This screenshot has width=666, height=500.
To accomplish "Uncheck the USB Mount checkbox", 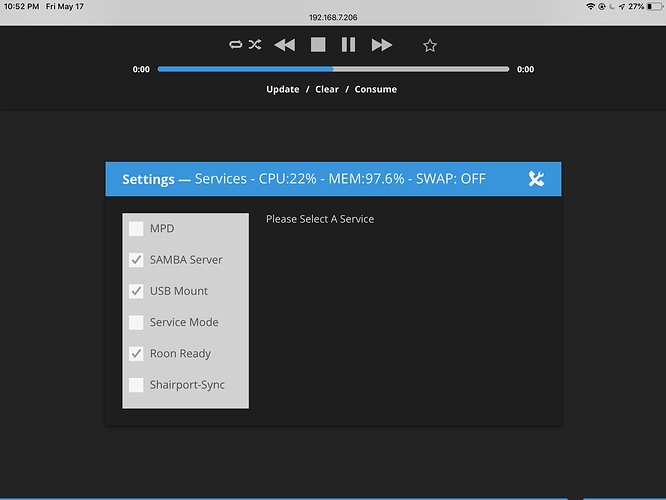I will pos(136,291).
